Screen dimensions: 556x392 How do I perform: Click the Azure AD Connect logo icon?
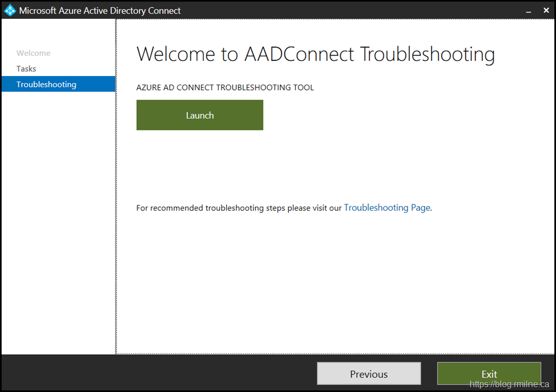(x=10, y=10)
